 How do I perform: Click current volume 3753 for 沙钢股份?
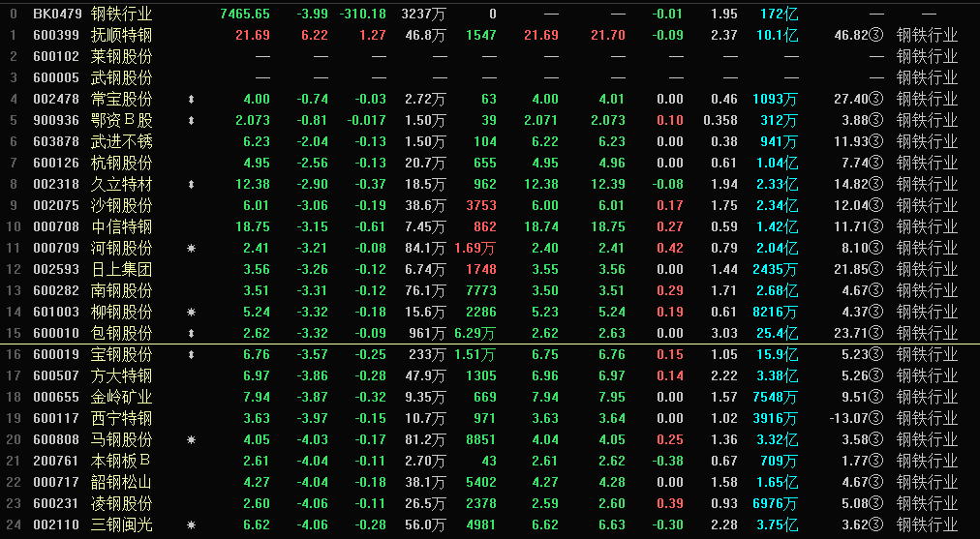click(481, 205)
